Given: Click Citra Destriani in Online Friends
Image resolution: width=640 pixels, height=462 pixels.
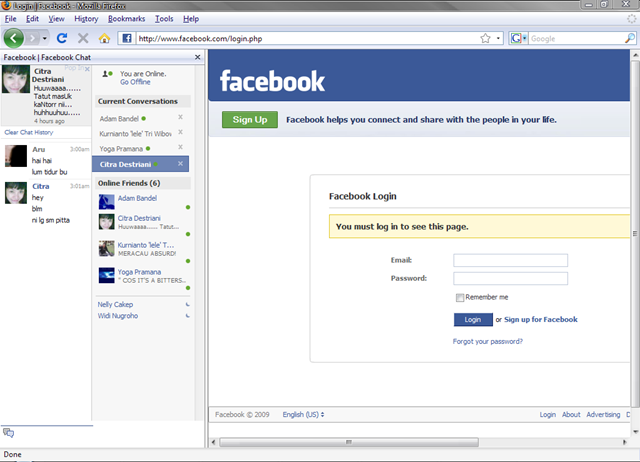Looking at the screenshot, I should [139, 218].
